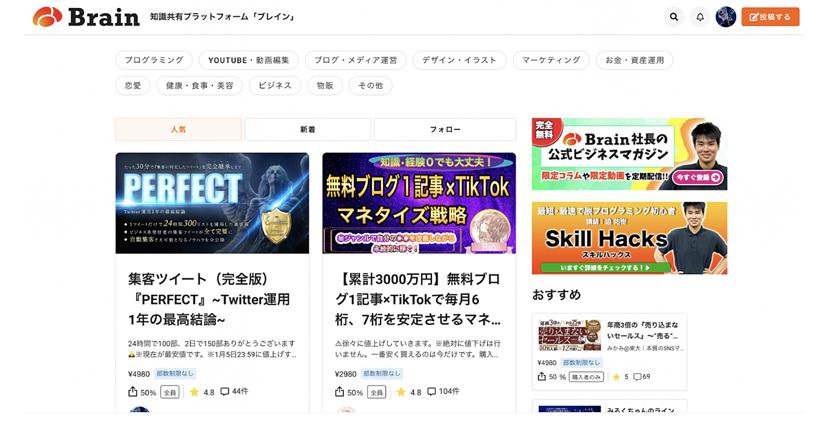The image size is (828, 426).
Task: Select the マーケティング category chip
Action: point(551,60)
